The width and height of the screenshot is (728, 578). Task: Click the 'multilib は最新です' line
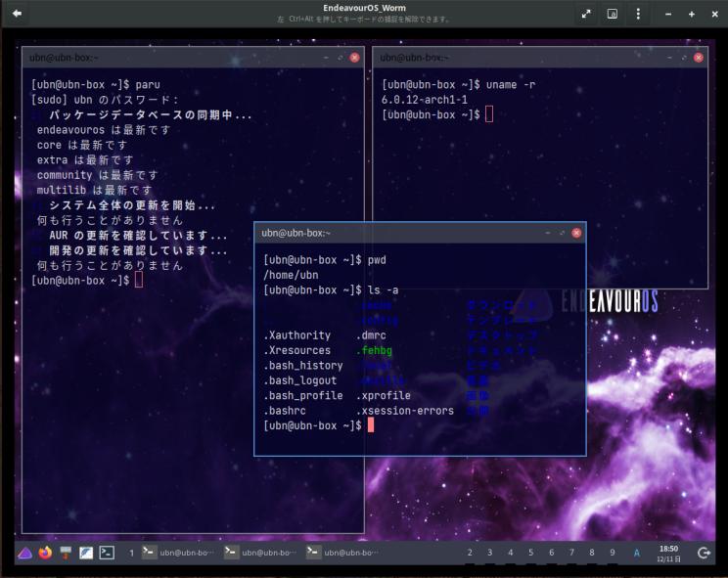(94, 190)
